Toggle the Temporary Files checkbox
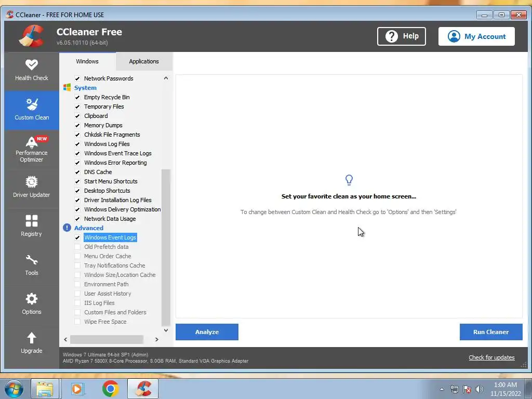The width and height of the screenshot is (532, 399). point(77,107)
